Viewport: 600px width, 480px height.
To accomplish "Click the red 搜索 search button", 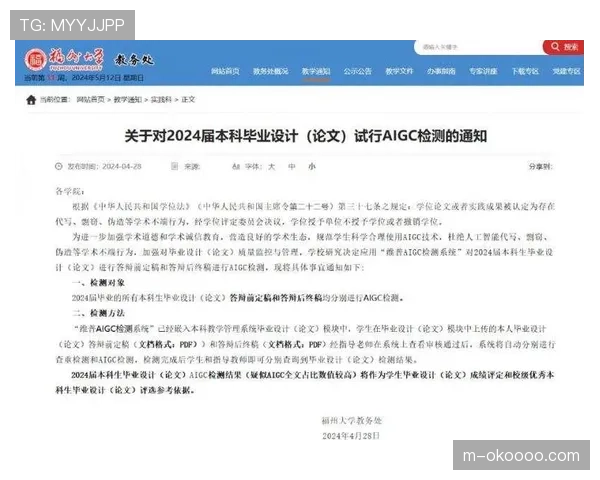I will (564, 47).
